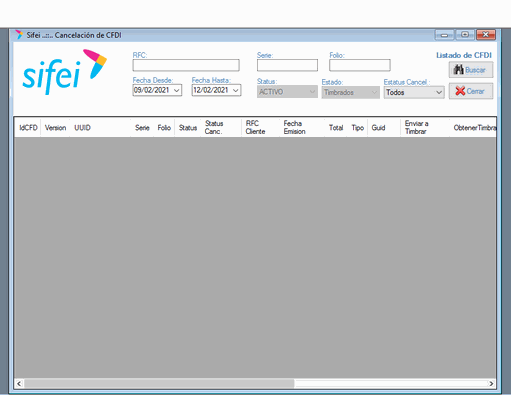Click the Fecha Emision column header
Screen dimensions: 511x395
(302, 128)
